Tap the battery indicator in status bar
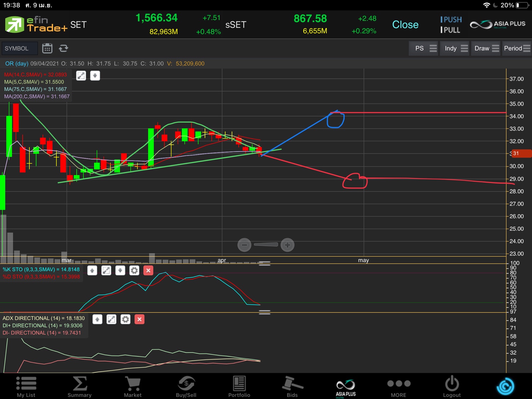This screenshot has width=532, height=399. pyautogui.click(x=522, y=5)
